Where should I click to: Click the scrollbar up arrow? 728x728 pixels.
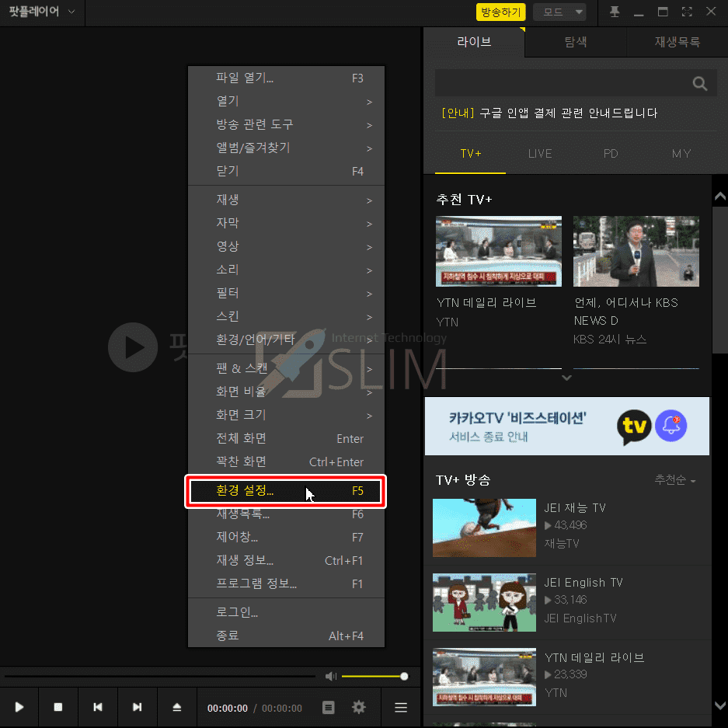719,197
